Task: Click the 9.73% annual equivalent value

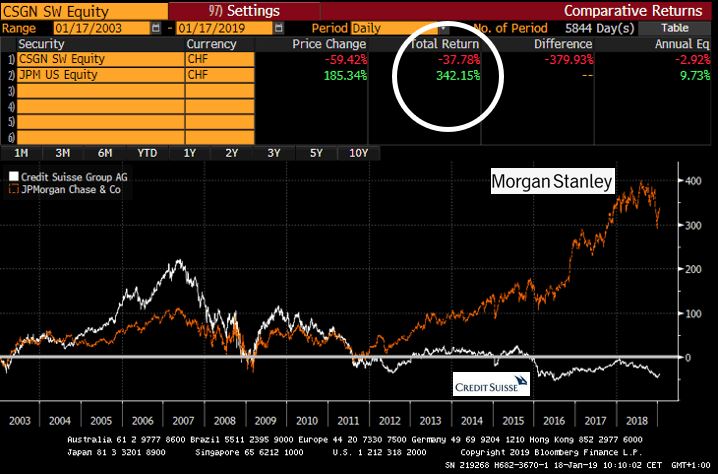Action: 695,75
